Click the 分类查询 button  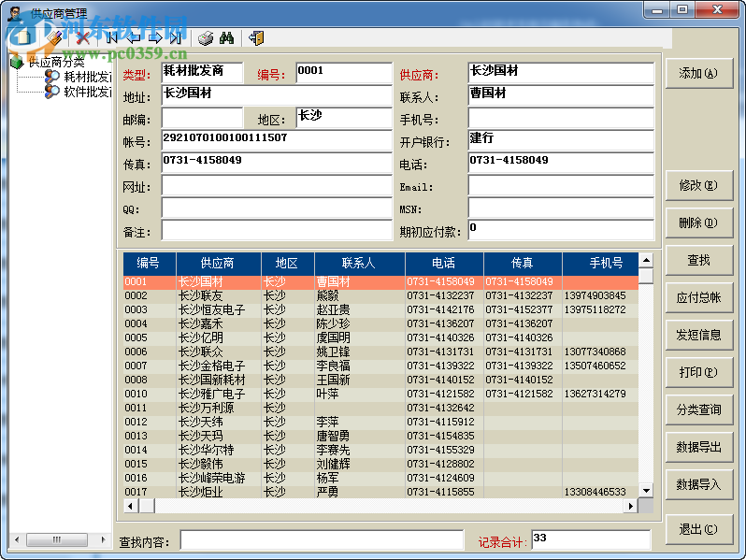(x=698, y=409)
